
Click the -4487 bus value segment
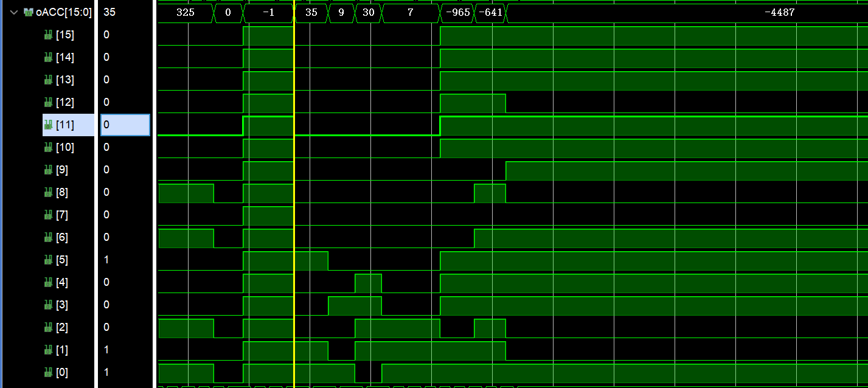point(779,13)
